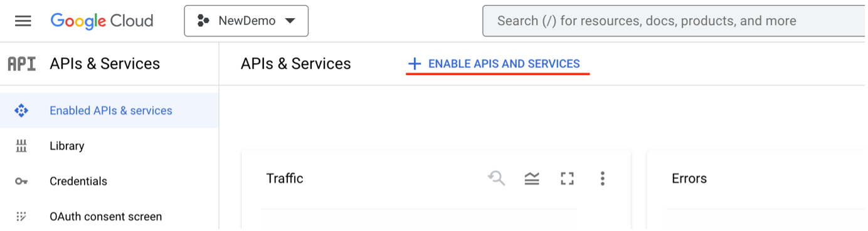Toggle the Traffic chart legend icon
The height and width of the screenshot is (231, 868).
[532, 179]
